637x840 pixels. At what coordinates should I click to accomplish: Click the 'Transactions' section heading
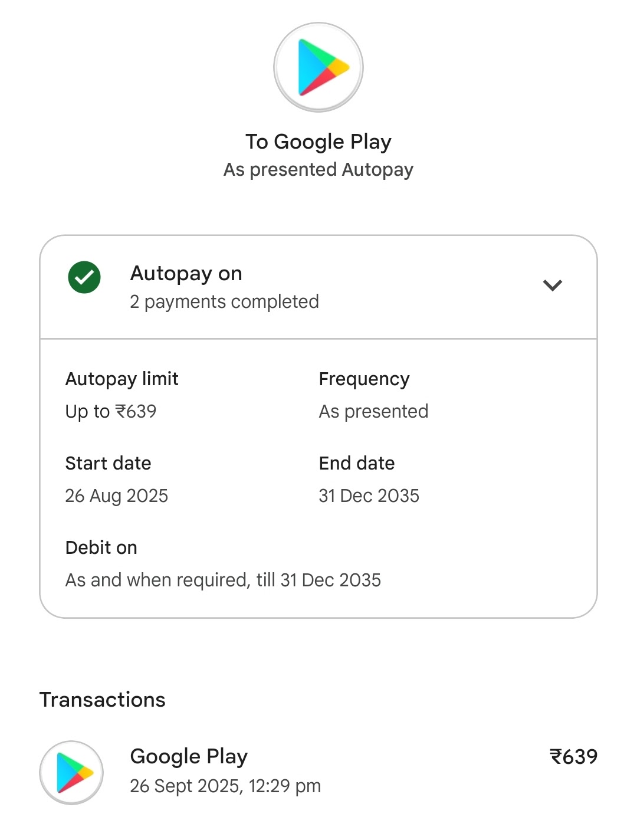click(x=102, y=700)
